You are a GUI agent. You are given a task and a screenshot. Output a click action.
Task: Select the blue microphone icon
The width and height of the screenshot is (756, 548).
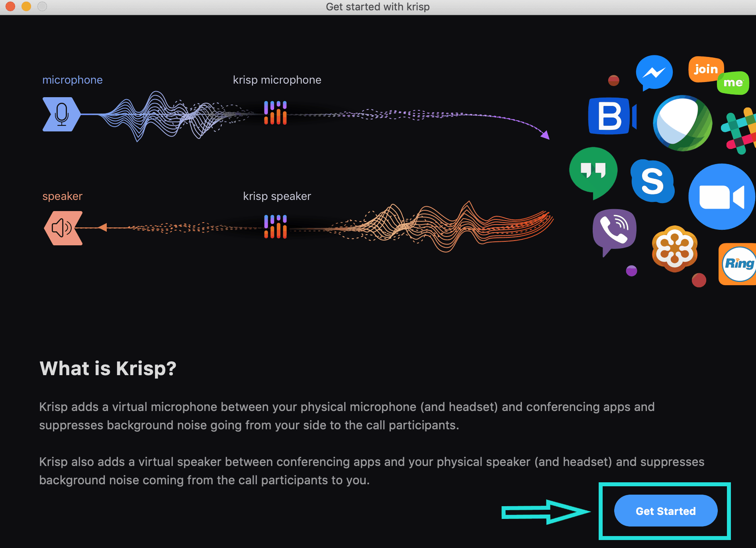62,114
